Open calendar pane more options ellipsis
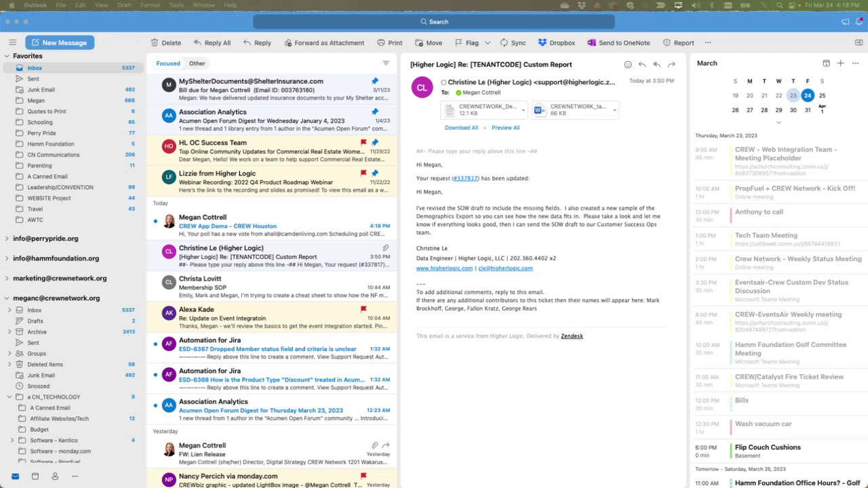This screenshot has height=488, width=868. point(855,63)
